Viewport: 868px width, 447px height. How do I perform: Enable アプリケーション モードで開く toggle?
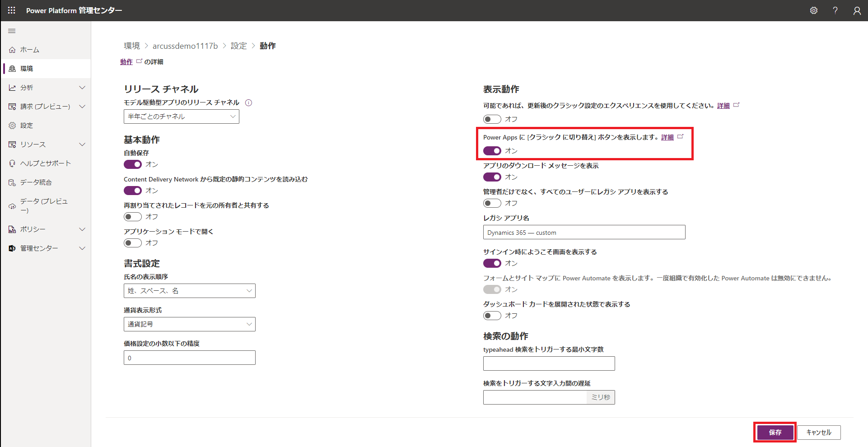(133, 243)
